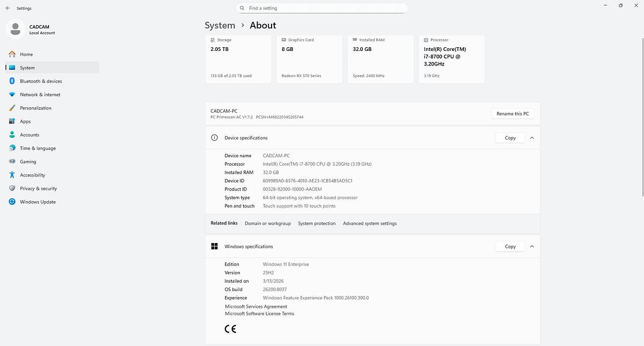Select Privacy & security menu item
The height and width of the screenshot is (346, 644).
point(38,188)
